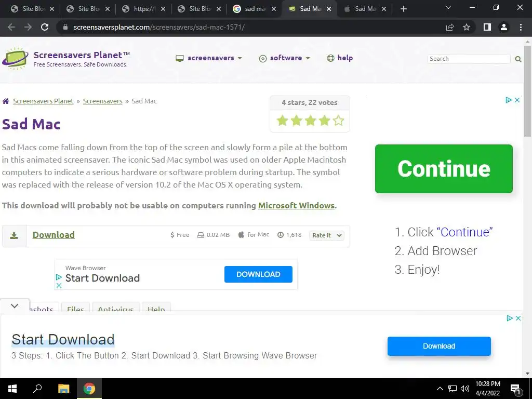Click inside the site Search field
This screenshot has width=532, height=399.
coord(469,59)
